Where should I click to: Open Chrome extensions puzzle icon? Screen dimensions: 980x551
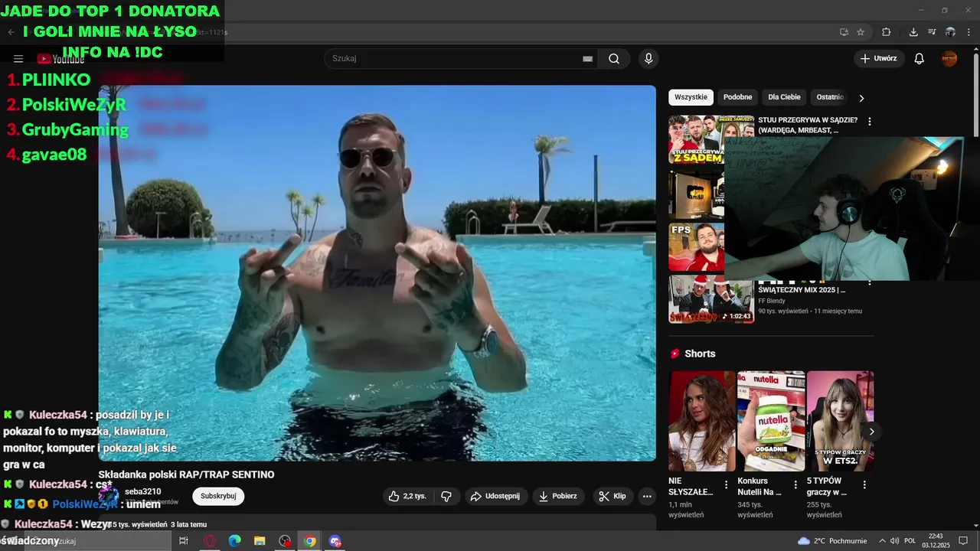click(x=887, y=32)
